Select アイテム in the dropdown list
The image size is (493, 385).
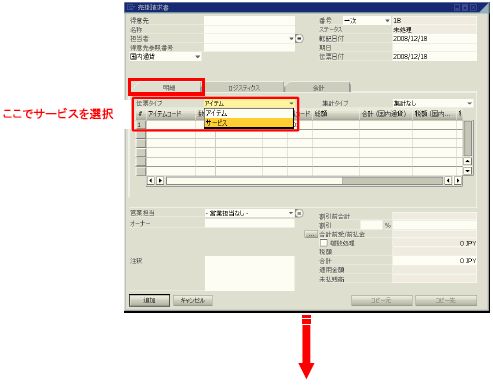[x=249, y=114]
